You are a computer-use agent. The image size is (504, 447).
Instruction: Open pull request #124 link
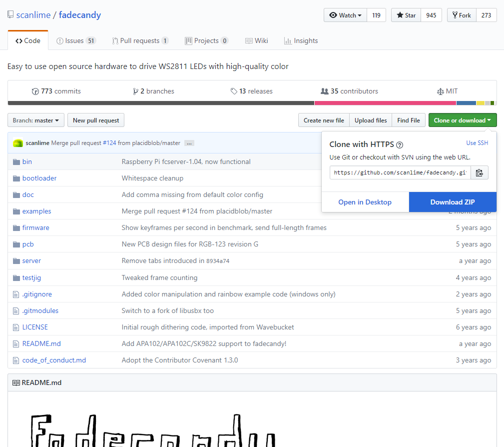click(x=109, y=143)
